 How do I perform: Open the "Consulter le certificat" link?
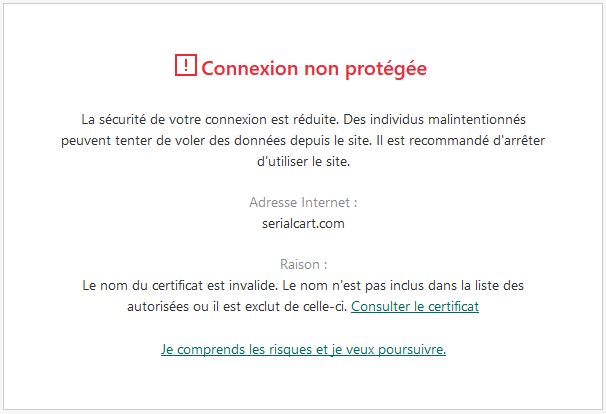[x=415, y=306]
